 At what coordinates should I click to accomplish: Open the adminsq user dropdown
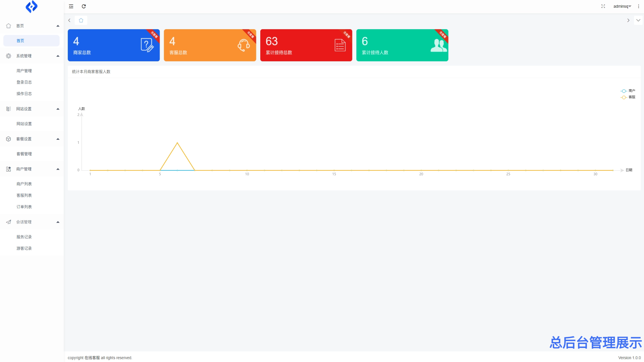(622, 6)
